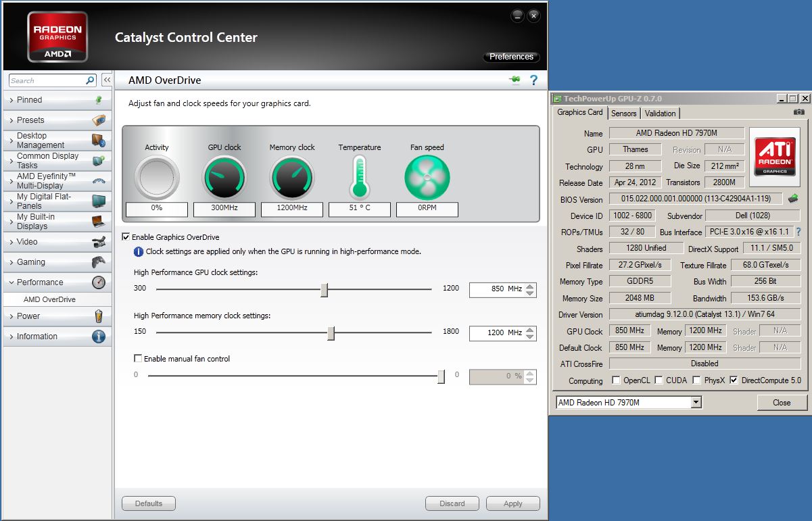
Task: Click the Desktop Management monitor icon
Action: pos(99,141)
